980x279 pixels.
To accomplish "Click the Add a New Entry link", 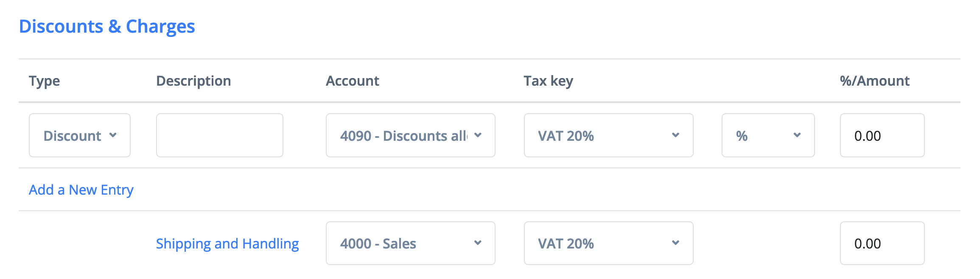I will [81, 190].
